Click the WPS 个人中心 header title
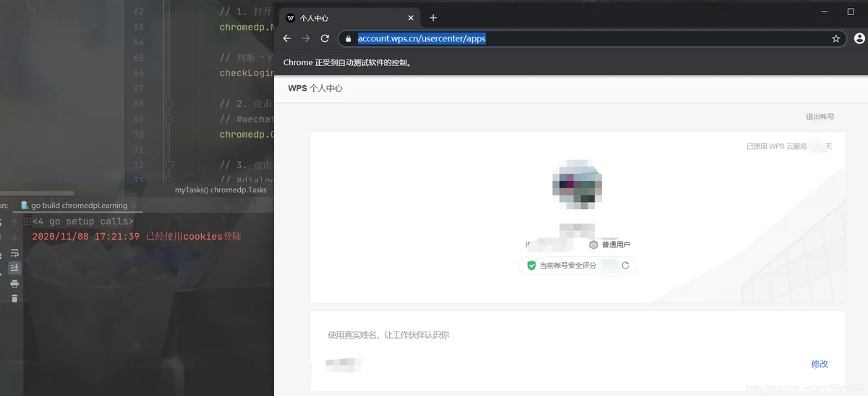This screenshot has width=868, height=396. coord(315,88)
